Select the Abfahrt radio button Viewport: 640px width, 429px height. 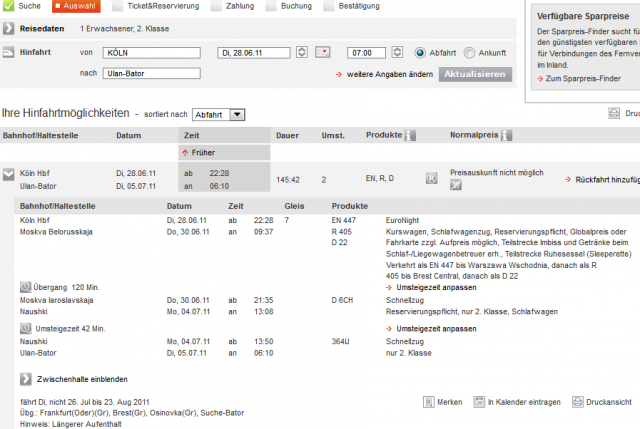tap(420, 52)
